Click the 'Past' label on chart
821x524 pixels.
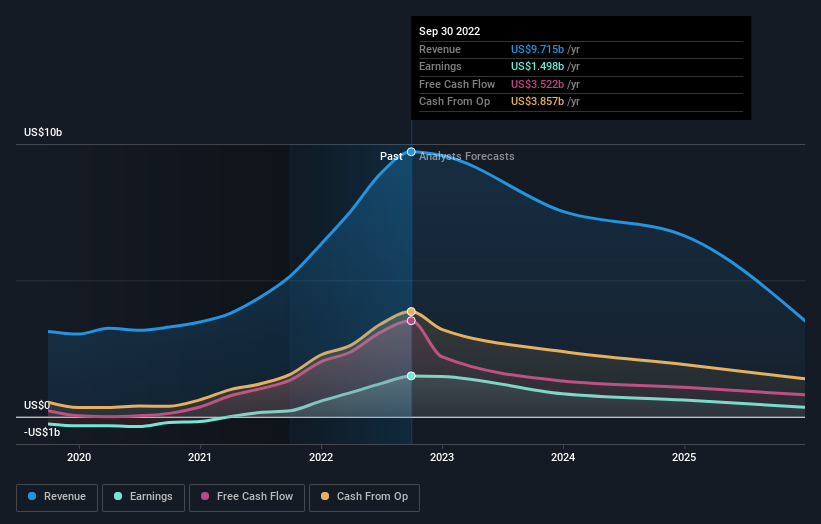pos(391,156)
